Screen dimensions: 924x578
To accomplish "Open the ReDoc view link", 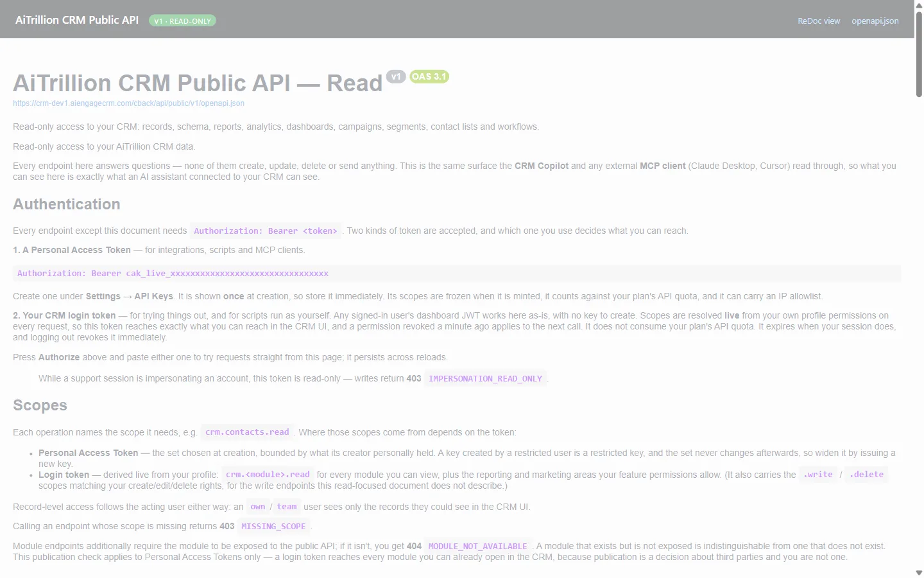I will tap(819, 21).
